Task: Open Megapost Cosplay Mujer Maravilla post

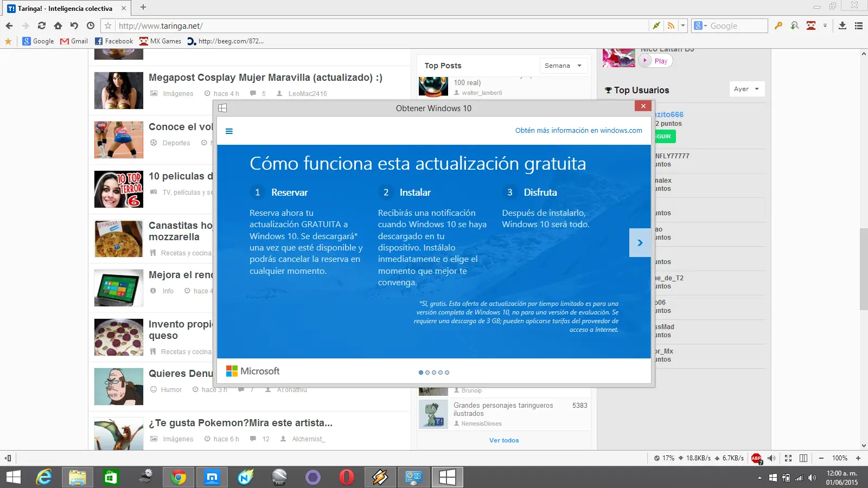Action: (x=265, y=78)
